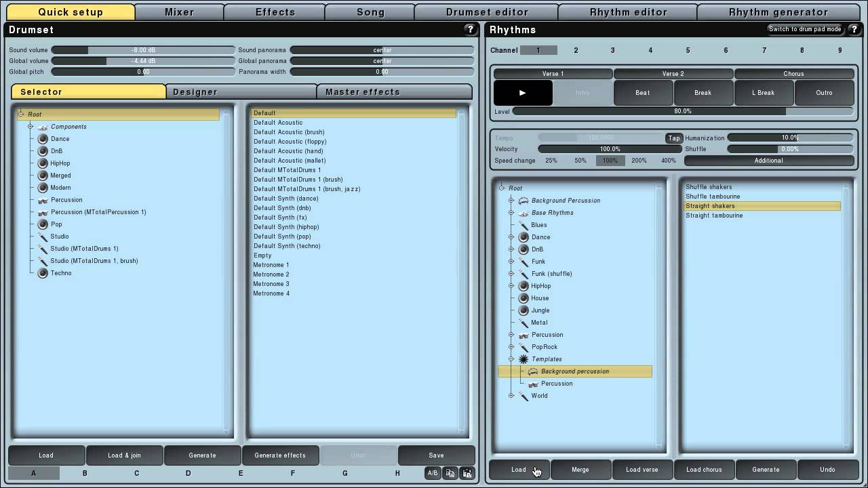The image size is (868, 488).
Task: Tap the tempo Tap button
Action: click(x=674, y=138)
